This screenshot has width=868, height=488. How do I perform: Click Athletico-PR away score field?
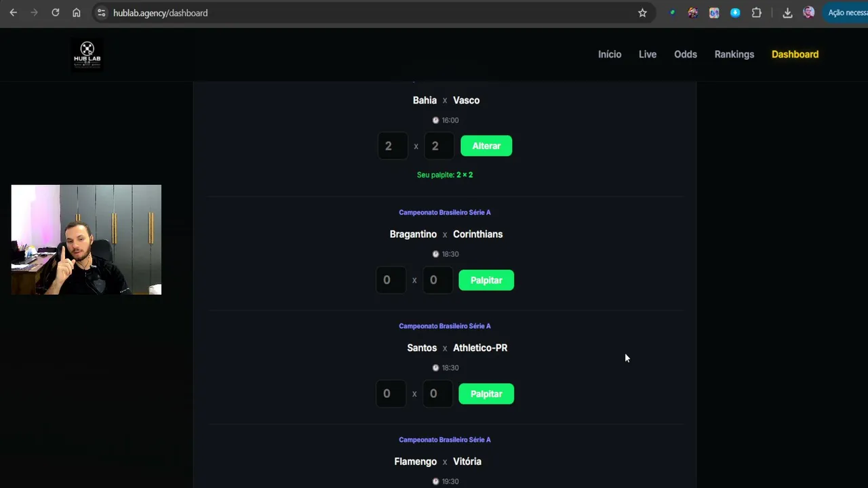pyautogui.click(x=437, y=394)
